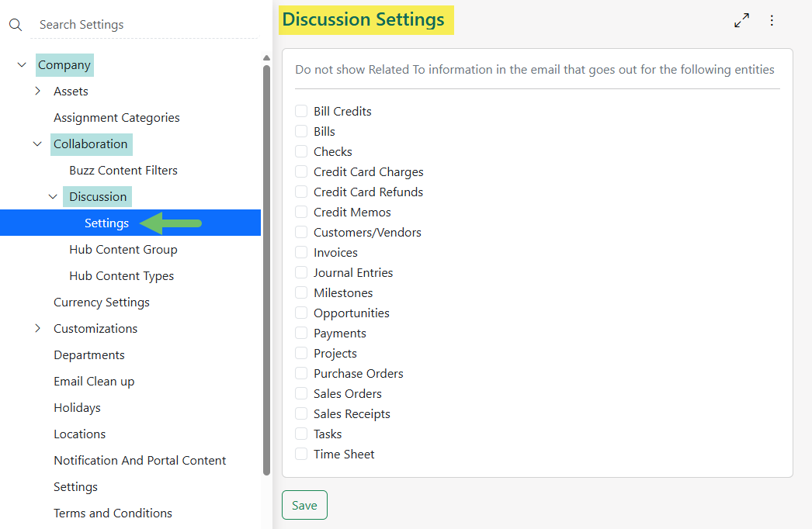Click the expand-to-fullscreen arrows icon
The height and width of the screenshot is (529, 812).
741,20
